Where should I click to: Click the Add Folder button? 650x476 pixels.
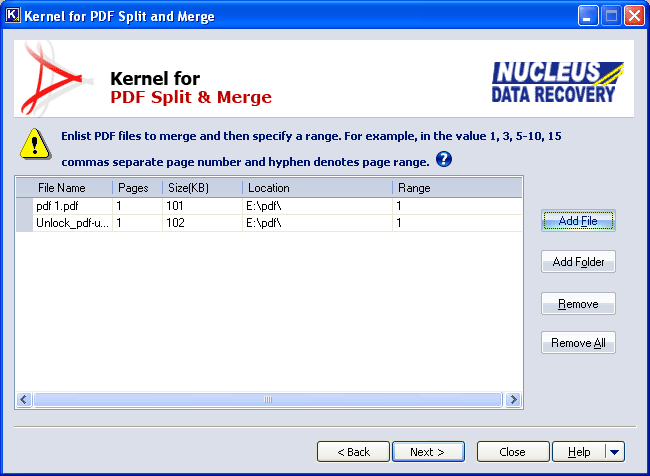[578, 262]
